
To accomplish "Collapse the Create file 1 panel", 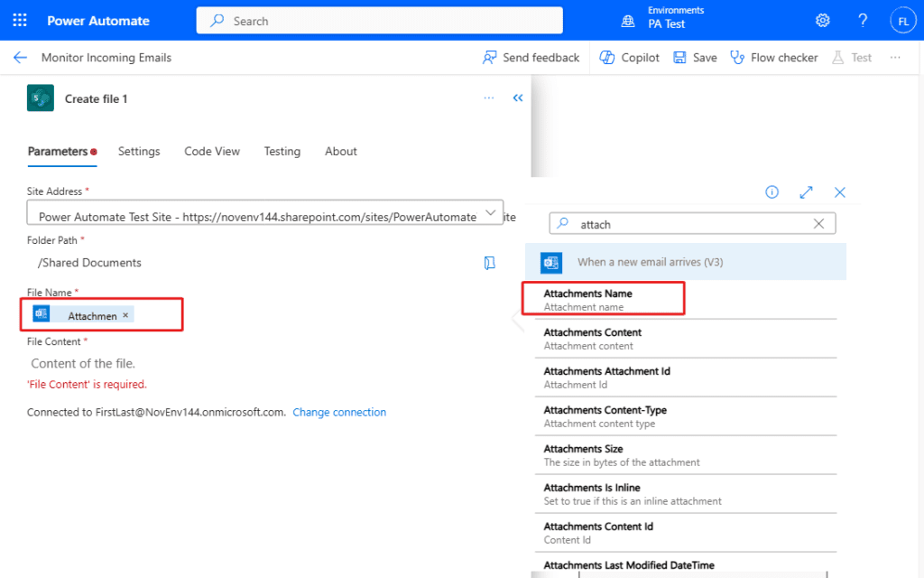I will [x=518, y=98].
